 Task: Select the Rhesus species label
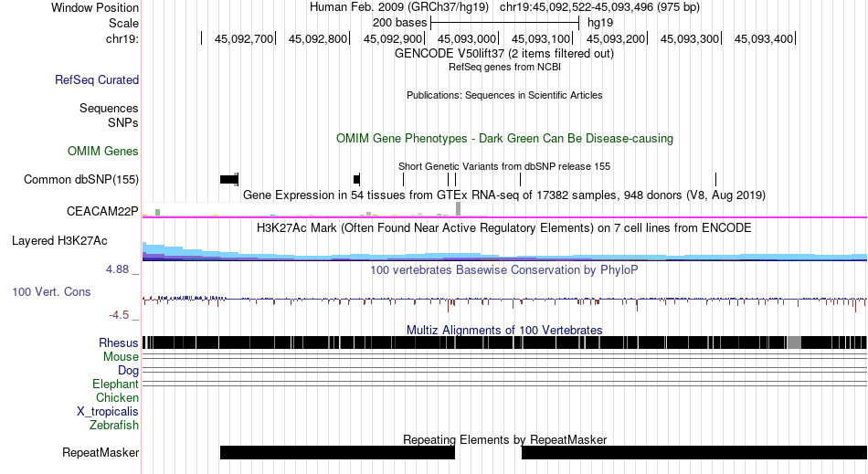click(x=119, y=342)
